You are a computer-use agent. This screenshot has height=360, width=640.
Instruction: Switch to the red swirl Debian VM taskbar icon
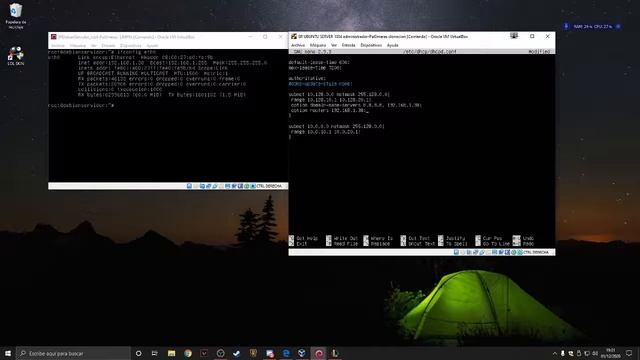pyautogui.click(x=319, y=353)
